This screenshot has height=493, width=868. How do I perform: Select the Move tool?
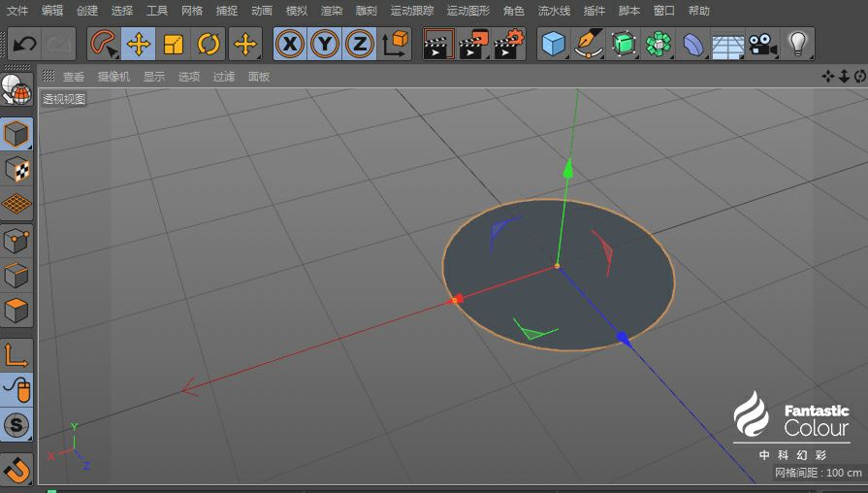139,44
